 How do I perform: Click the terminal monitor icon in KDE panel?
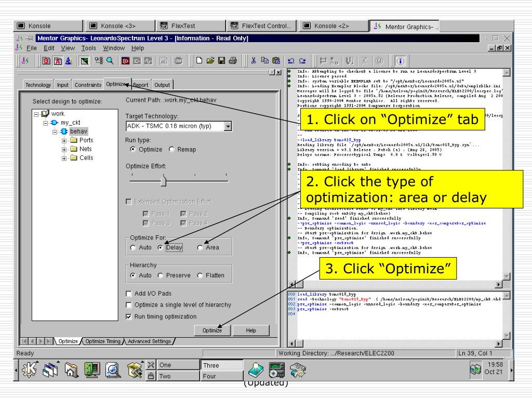coord(92,370)
